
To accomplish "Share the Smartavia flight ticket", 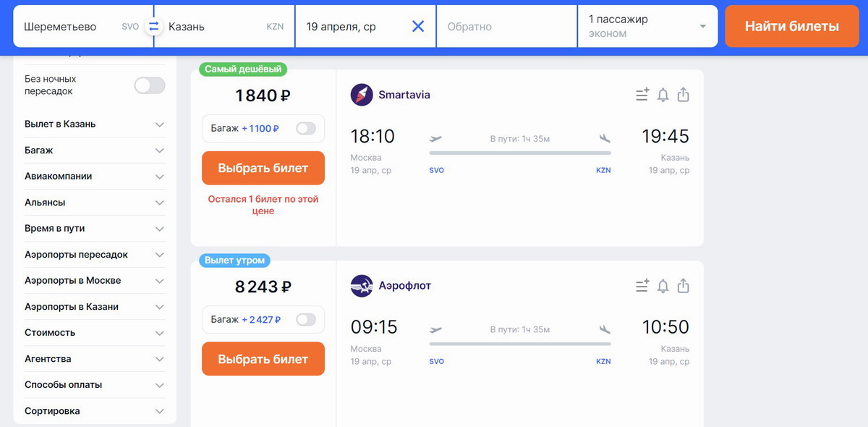I will [683, 95].
